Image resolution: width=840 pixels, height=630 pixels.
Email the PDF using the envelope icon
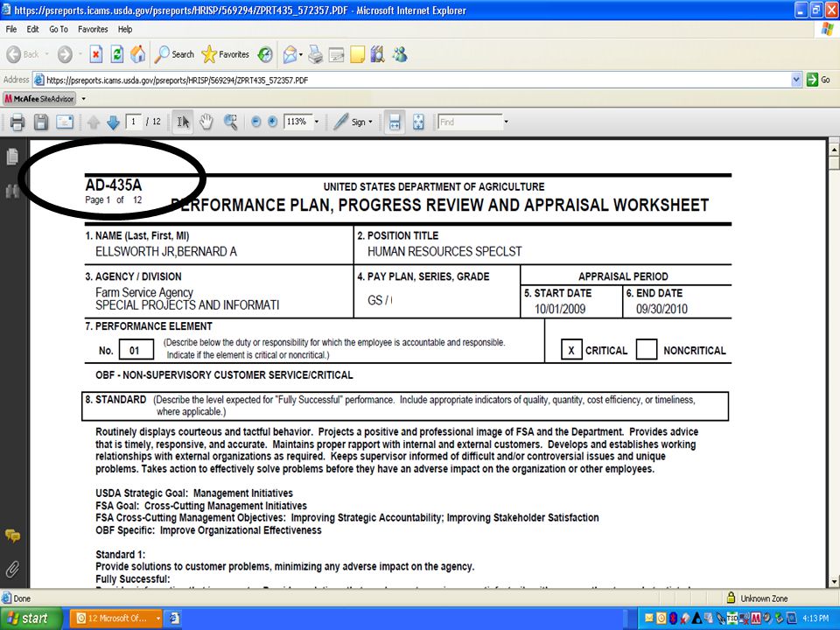click(65, 122)
